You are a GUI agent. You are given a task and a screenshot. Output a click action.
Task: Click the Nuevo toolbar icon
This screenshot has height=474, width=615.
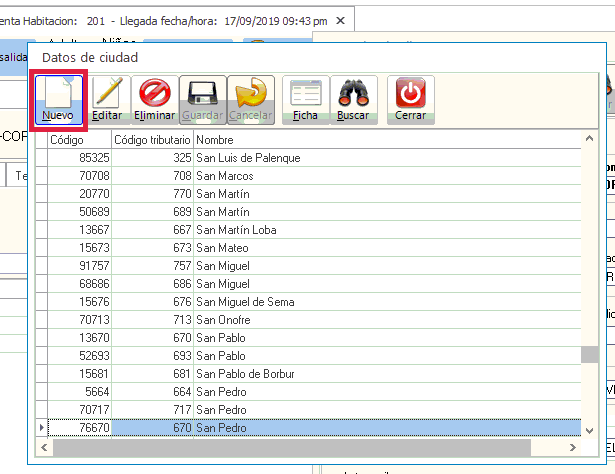pos(62,100)
